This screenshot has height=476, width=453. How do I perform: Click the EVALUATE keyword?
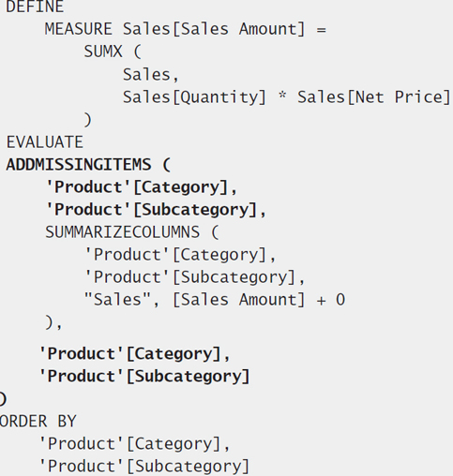point(45,142)
